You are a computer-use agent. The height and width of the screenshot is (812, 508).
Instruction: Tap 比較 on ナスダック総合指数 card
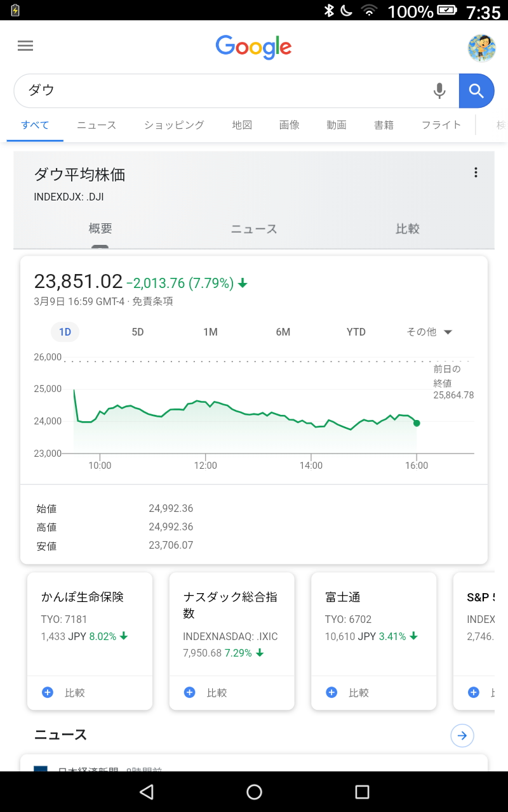[217, 693]
